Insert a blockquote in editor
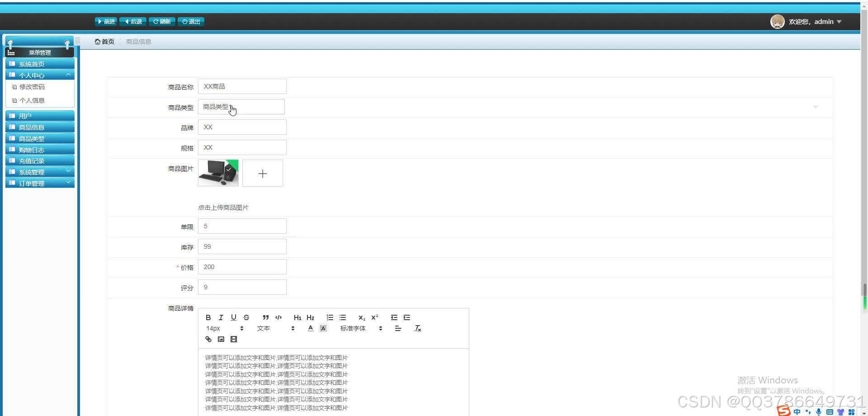868x416 pixels. (266, 317)
